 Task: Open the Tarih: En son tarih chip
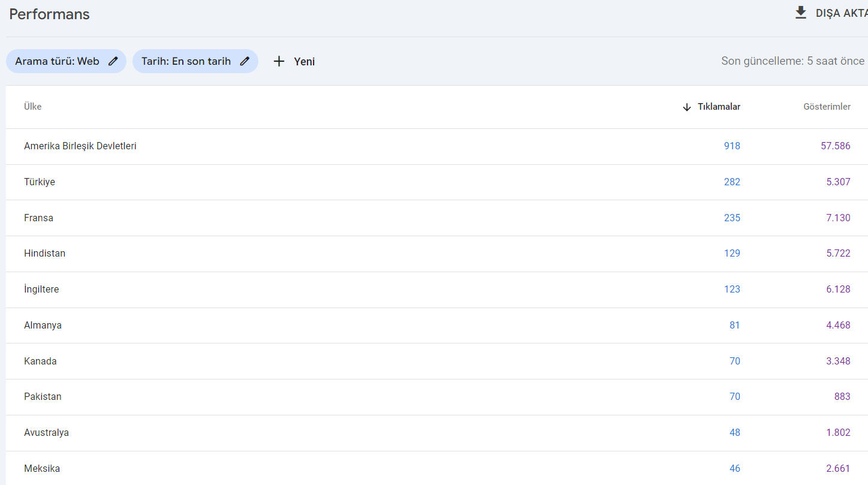click(x=195, y=61)
